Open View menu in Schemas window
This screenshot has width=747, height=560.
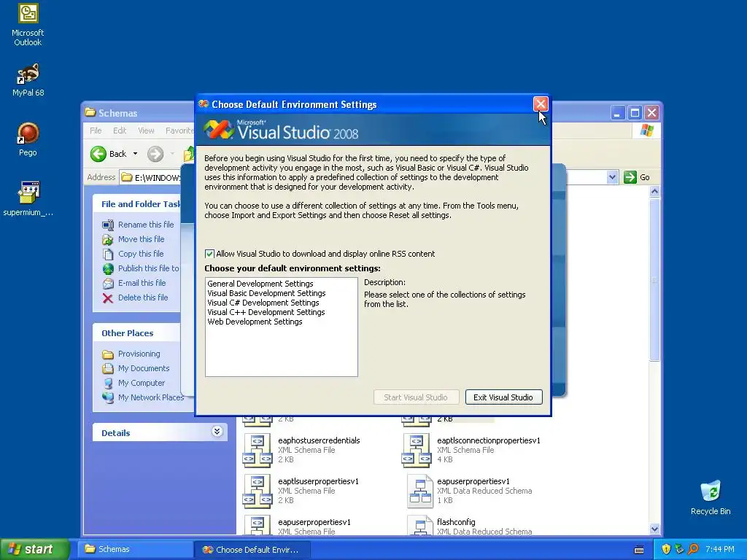[x=146, y=131]
